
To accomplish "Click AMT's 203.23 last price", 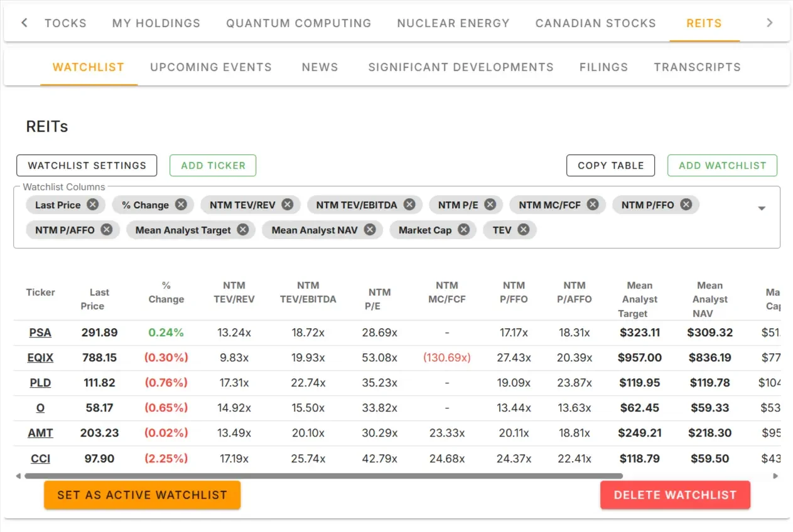I will pos(99,433).
